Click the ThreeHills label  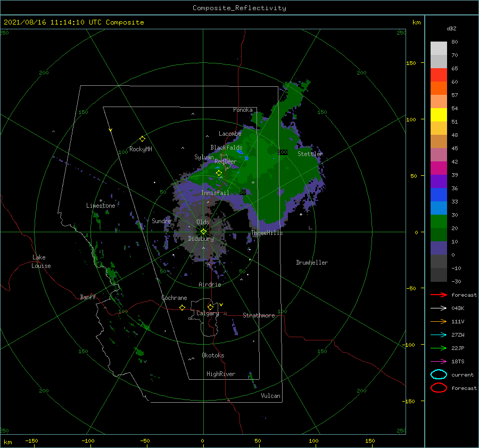[267, 233]
